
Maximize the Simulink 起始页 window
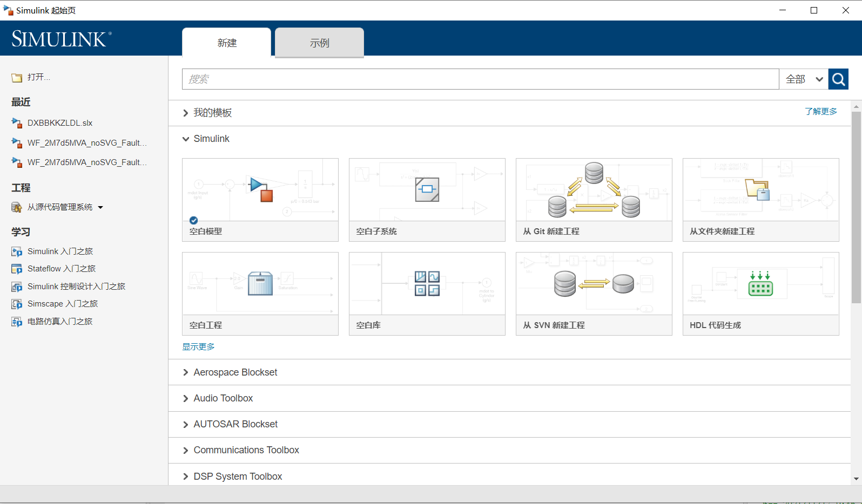pos(814,10)
